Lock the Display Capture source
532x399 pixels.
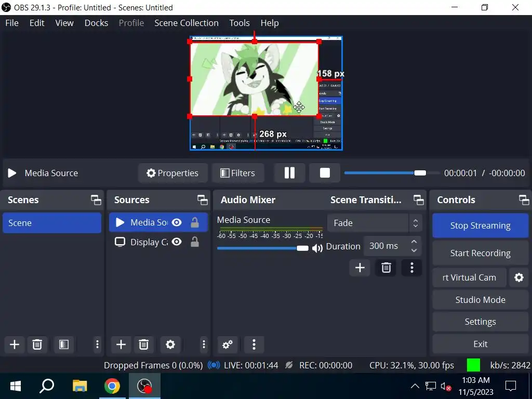pyautogui.click(x=195, y=242)
